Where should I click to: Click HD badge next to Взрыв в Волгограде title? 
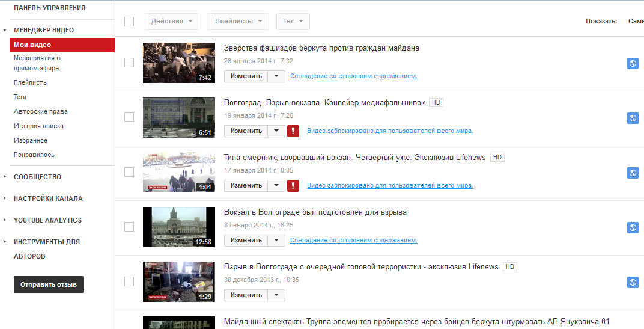tap(509, 266)
